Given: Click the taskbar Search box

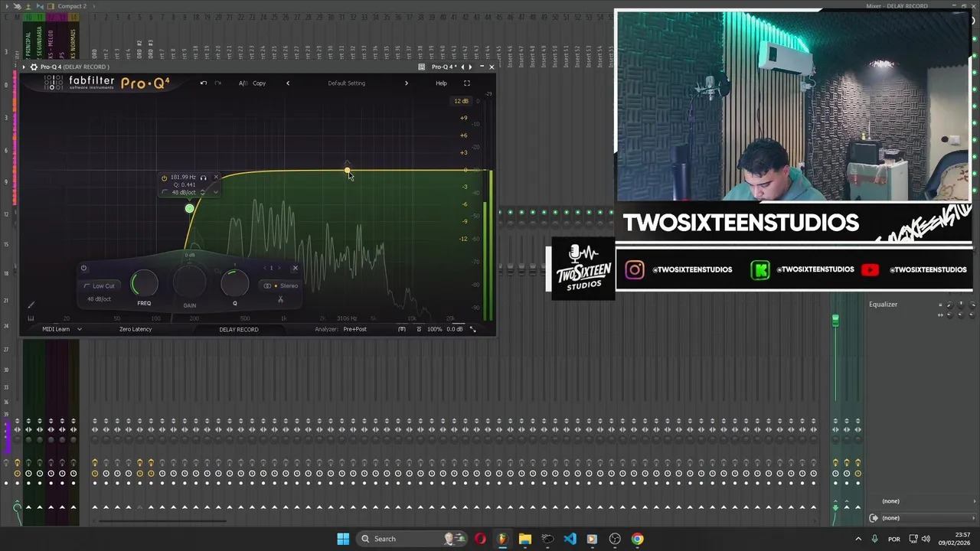Looking at the screenshot, I should point(413,539).
